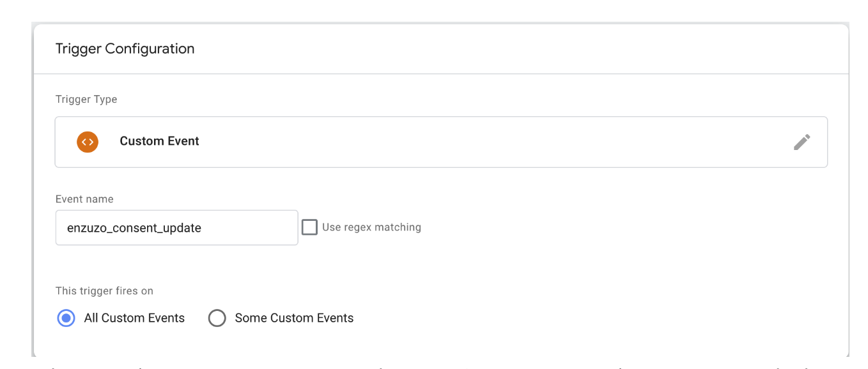Click the Trigger Type section label

pyautogui.click(x=86, y=99)
